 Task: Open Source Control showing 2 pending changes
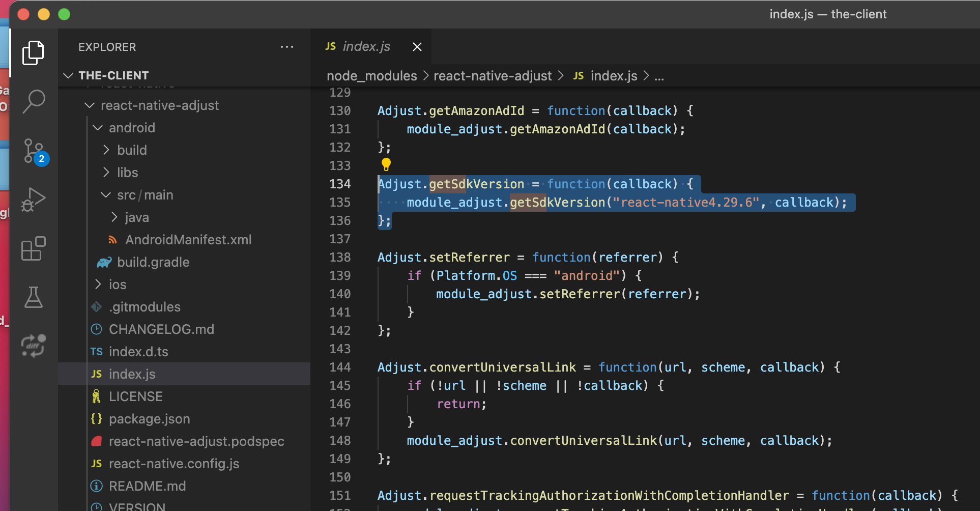tap(34, 151)
